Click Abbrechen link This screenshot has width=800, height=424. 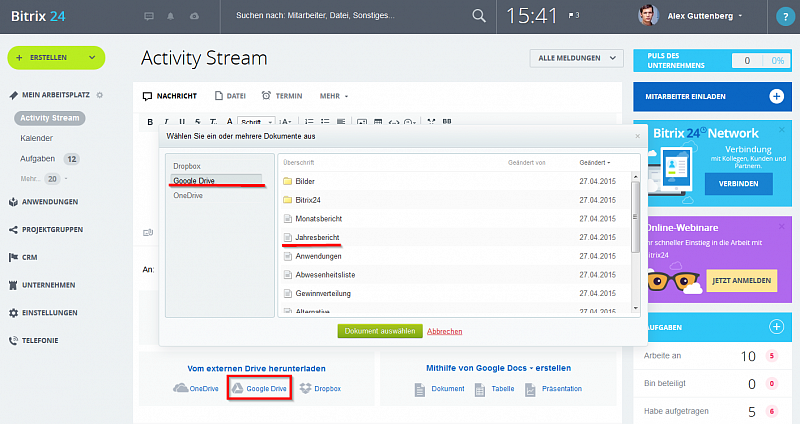click(x=444, y=331)
